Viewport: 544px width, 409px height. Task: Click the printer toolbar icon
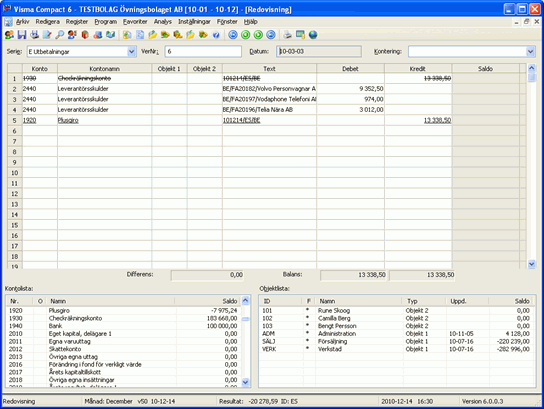[288, 35]
